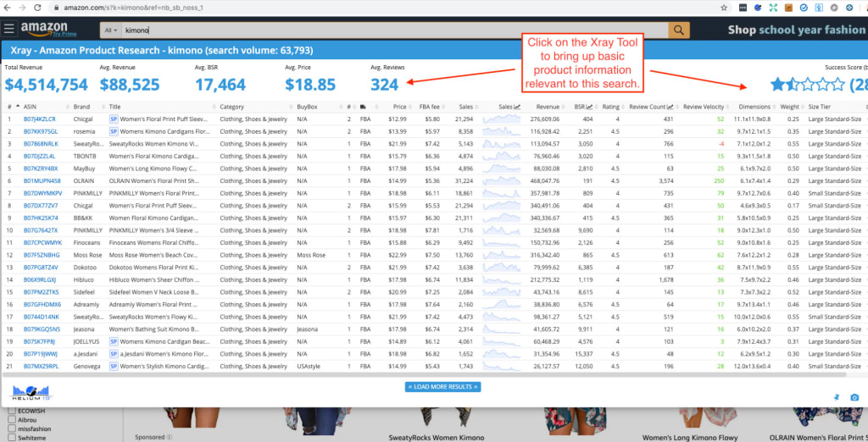The image size is (868, 442).
Task: Sort the table by Title column
Action: coord(114,107)
